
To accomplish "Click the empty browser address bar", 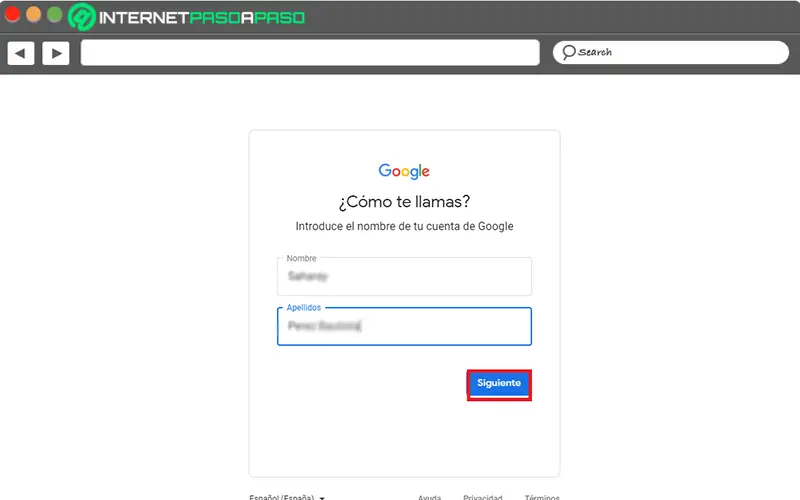I will (310, 53).
